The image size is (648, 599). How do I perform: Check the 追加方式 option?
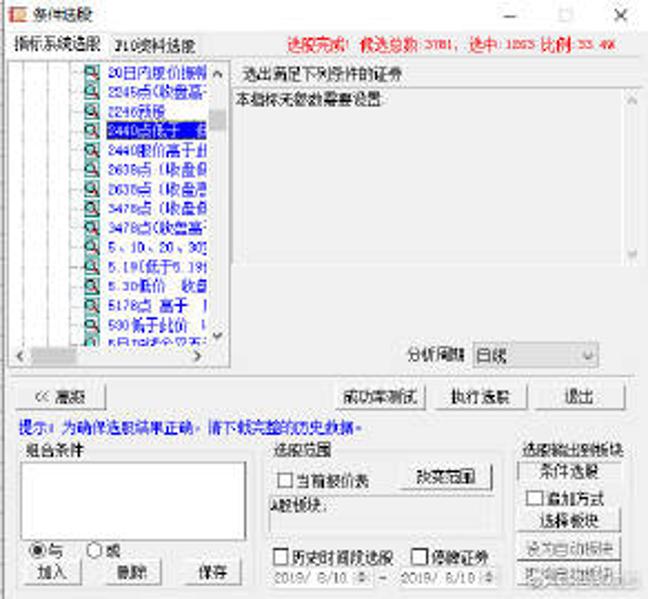coord(534,498)
